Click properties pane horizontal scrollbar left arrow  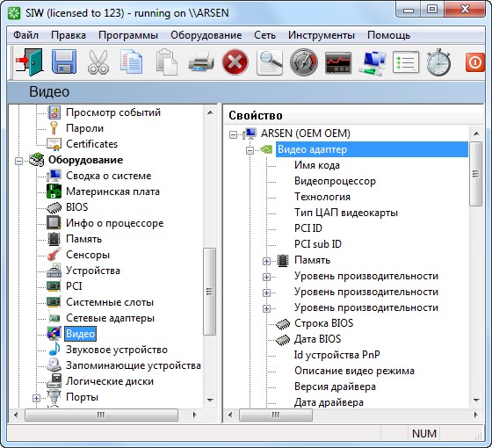[230, 415]
